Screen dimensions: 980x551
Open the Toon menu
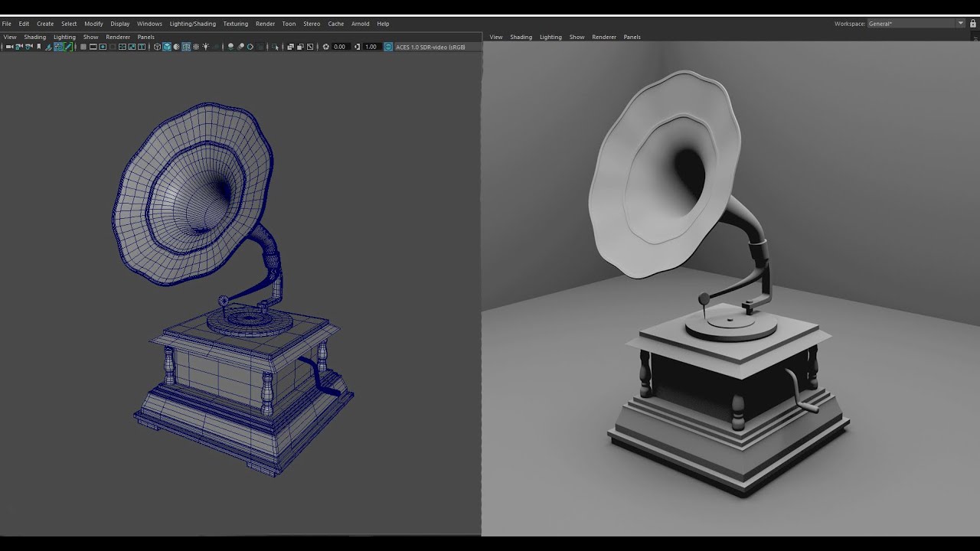coord(289,24)
